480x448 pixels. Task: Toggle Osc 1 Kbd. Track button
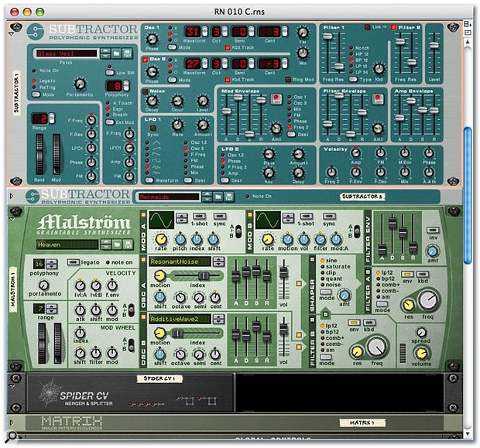click(x=227, y=48)
